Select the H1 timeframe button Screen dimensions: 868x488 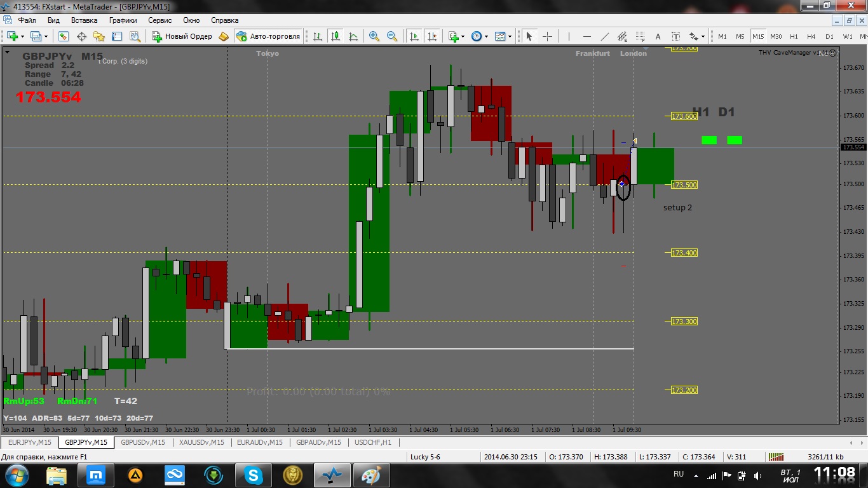pyautogui.click(x=794, y=36)
